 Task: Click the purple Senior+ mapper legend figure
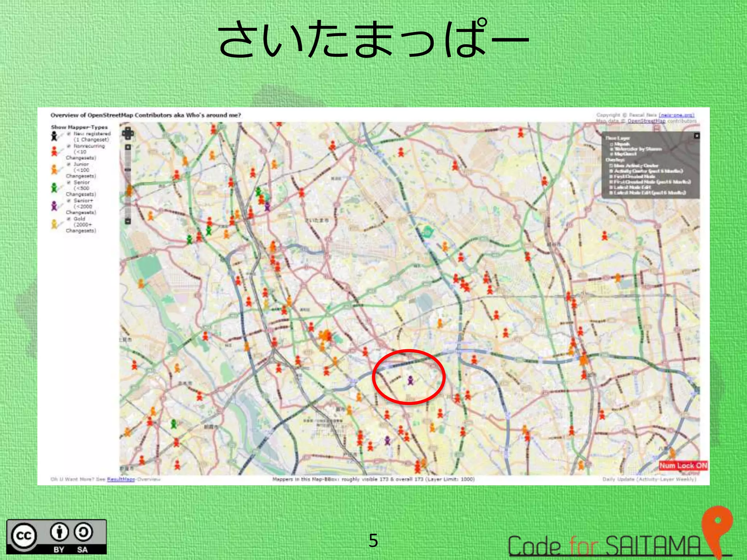(54, 206)
